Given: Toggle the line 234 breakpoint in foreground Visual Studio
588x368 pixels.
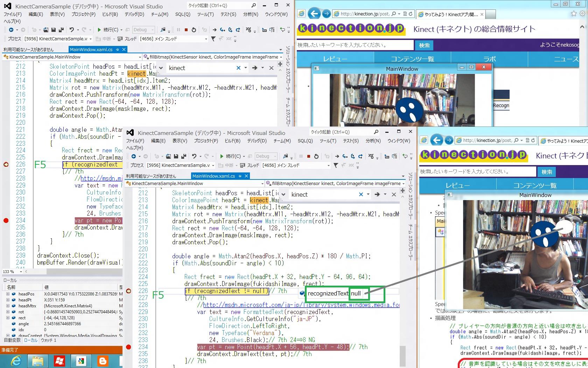Looking at the screenshot, I should click(128, 347).
